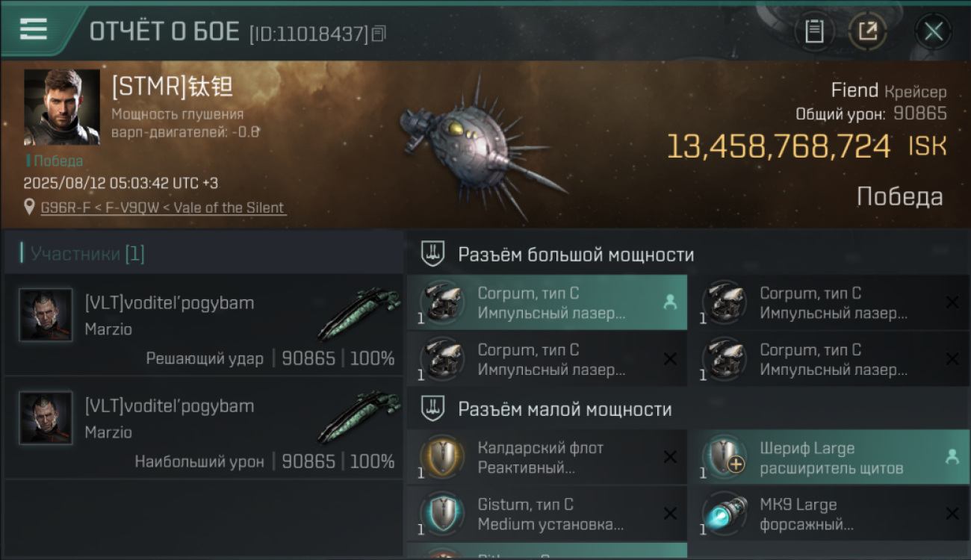Select the Решающий удар participant row
Viewport: 971px width, 560px height.
tap(204, 325)
